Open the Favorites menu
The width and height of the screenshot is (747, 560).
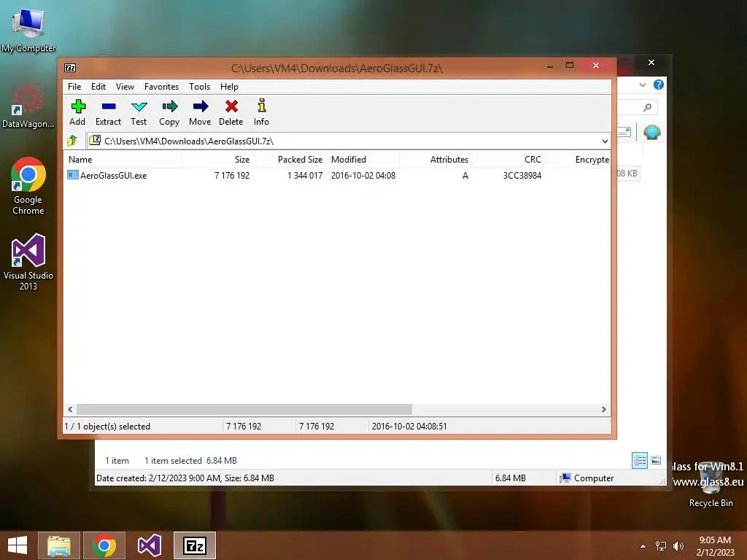161,87
